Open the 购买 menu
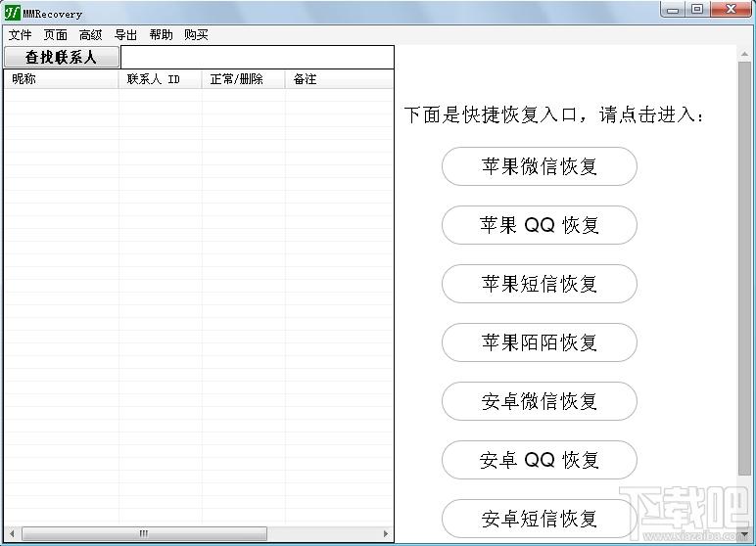The height and width of the screenshot is (546, 756). pyautogui.click(x=196, y=34)
